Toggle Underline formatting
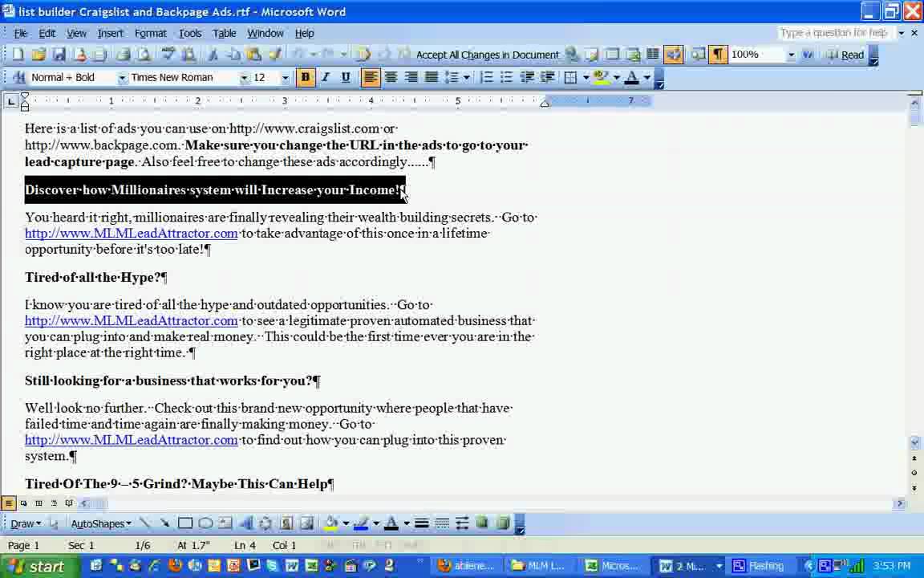Image resolution: width=924 pixels, height=578 pixels. 346,77
